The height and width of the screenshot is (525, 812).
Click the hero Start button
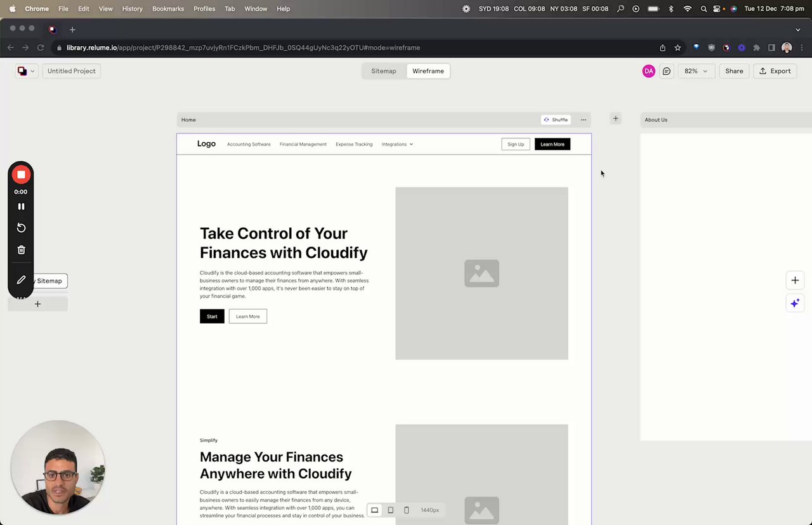click(x=212, y=316)
